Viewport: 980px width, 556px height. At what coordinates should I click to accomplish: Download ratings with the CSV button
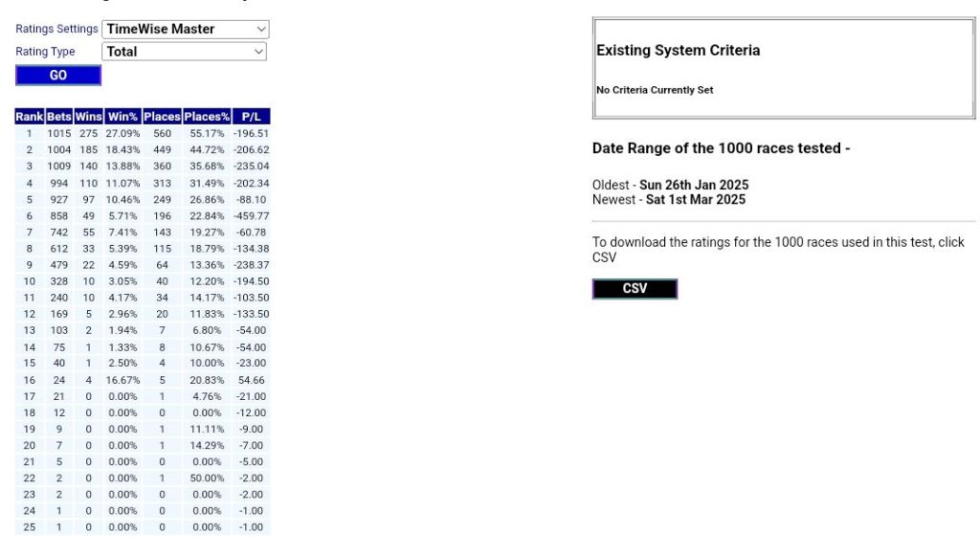[635, 289]
